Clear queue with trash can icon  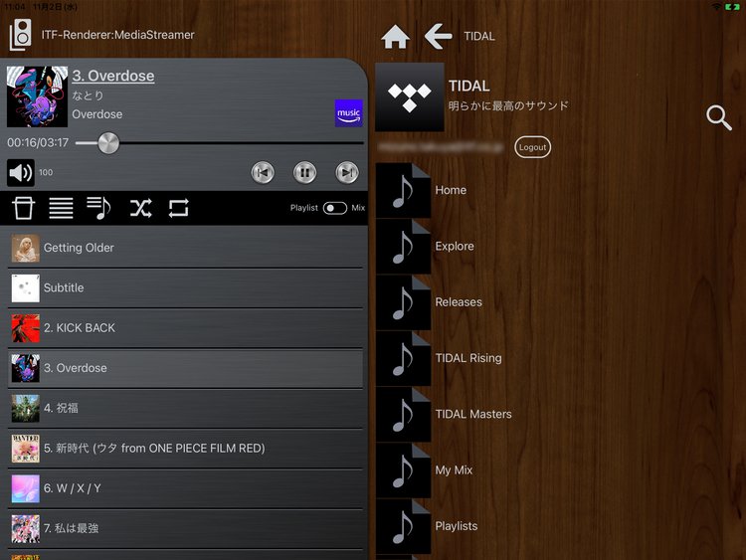pos(23,208)
